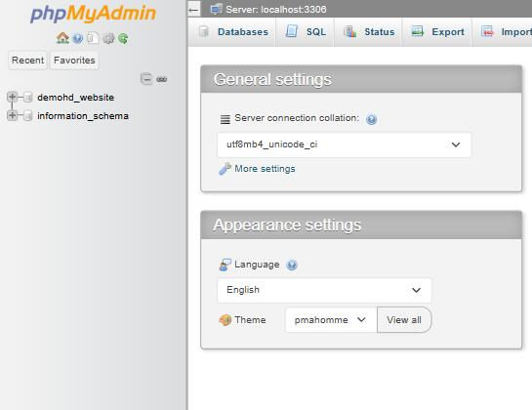The width and height of the screenshot is (532, 410).
Task: Expand the information_schema database tree
Action: (12, 115)
